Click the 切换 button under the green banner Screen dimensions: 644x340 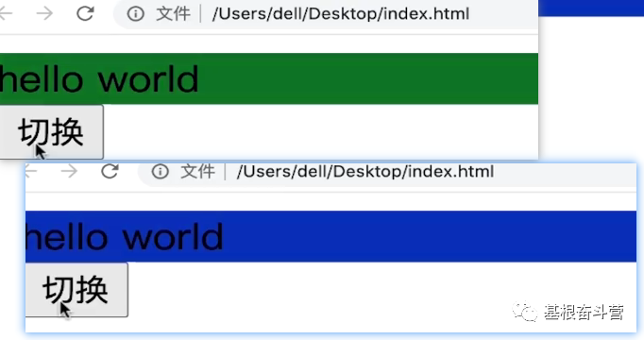51,132
